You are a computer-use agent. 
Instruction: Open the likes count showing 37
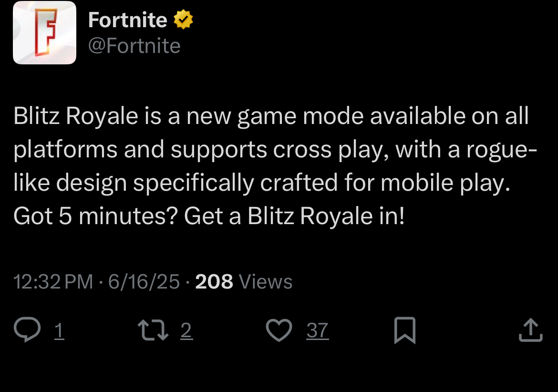pos(318,330)
